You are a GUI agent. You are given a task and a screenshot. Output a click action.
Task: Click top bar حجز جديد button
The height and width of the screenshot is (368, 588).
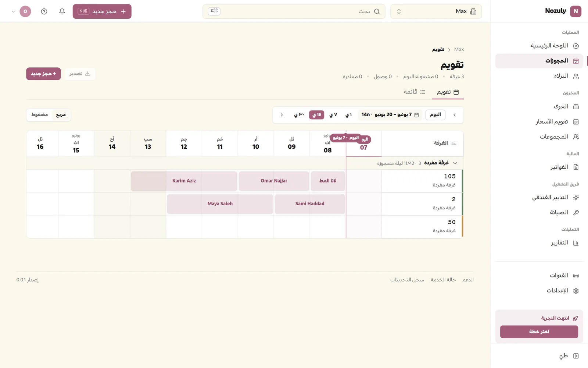[102, 11]
